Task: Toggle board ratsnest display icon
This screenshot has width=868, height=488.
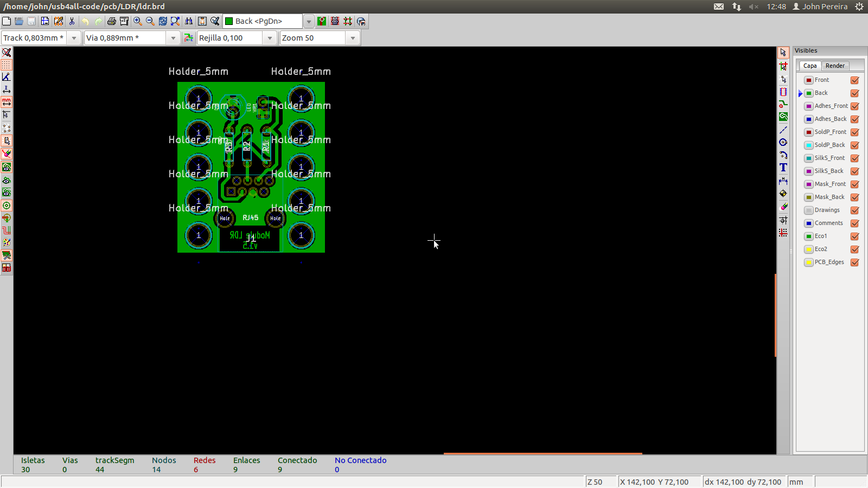Action: coord(7,128)
